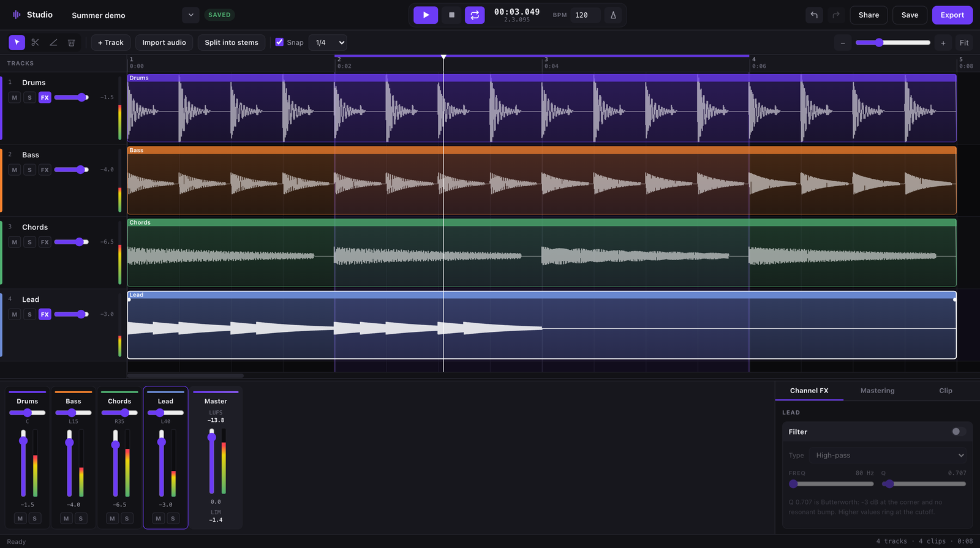
Task: Zoom out timeline with minus icon
Action: pos(843,43)
